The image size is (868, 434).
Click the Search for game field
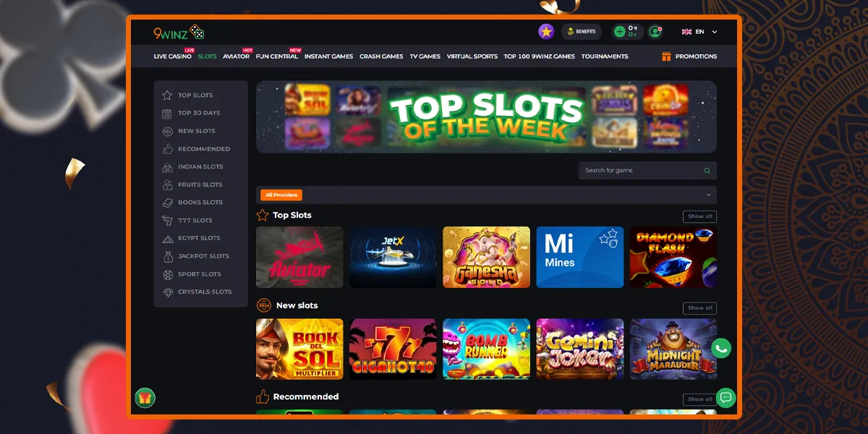[647, 171]
